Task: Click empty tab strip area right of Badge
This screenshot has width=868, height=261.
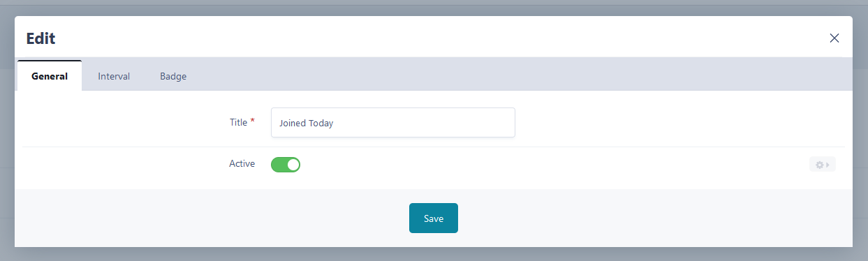Action: (524, 75)
